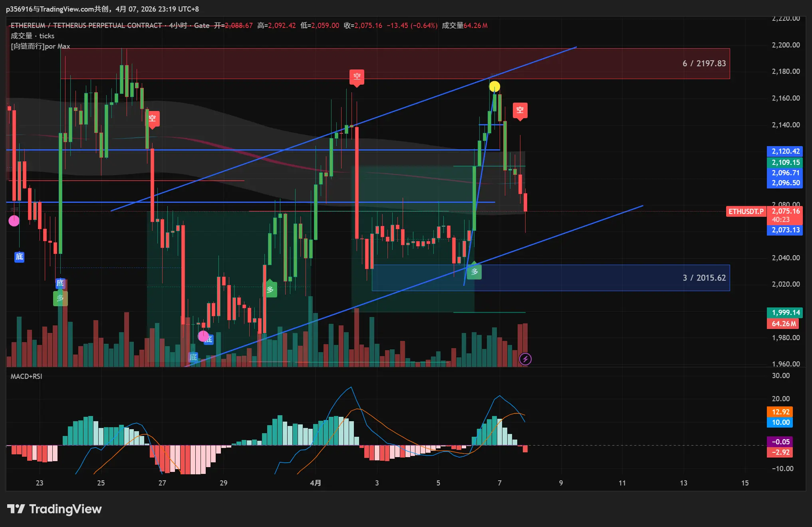The image size is (812, 527).
Task: Click the green 多 marker near March 31
Action: 270,289
